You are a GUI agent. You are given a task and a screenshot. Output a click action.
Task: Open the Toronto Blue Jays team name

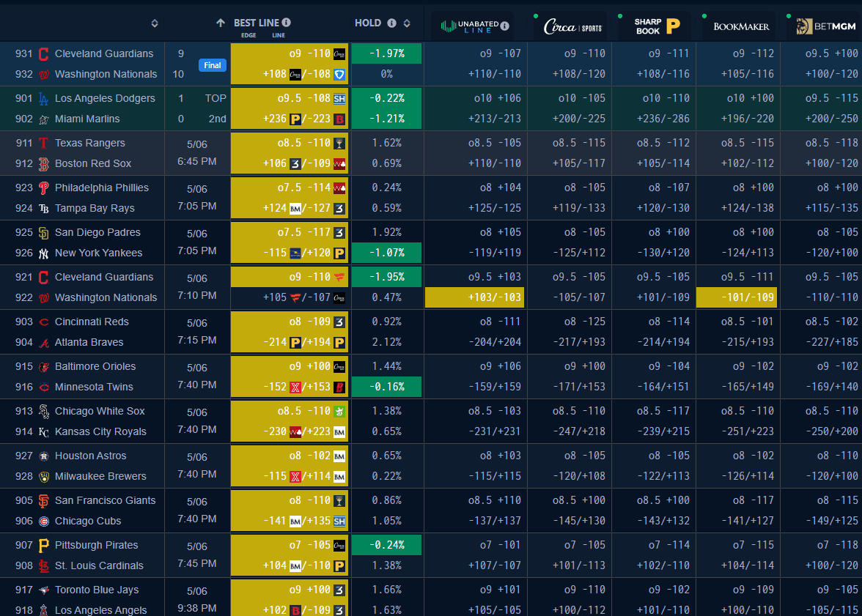(x=97, y=590)
